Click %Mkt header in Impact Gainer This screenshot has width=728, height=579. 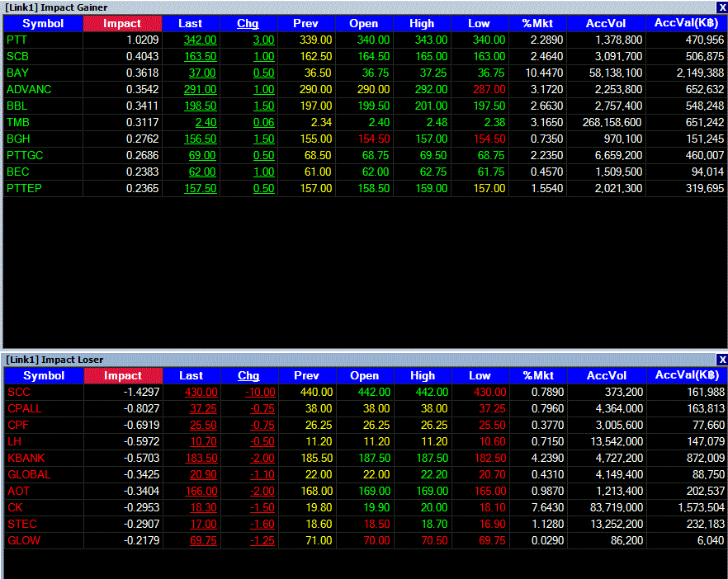(537, 24)
